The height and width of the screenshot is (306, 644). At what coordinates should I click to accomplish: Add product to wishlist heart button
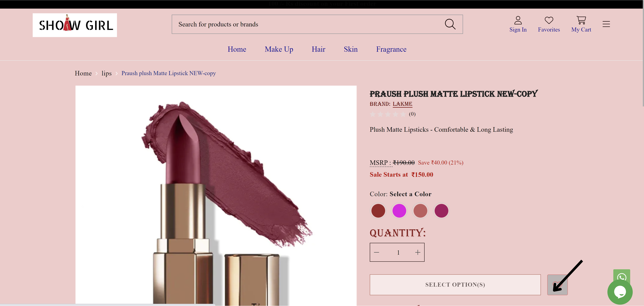pos(557,285)
